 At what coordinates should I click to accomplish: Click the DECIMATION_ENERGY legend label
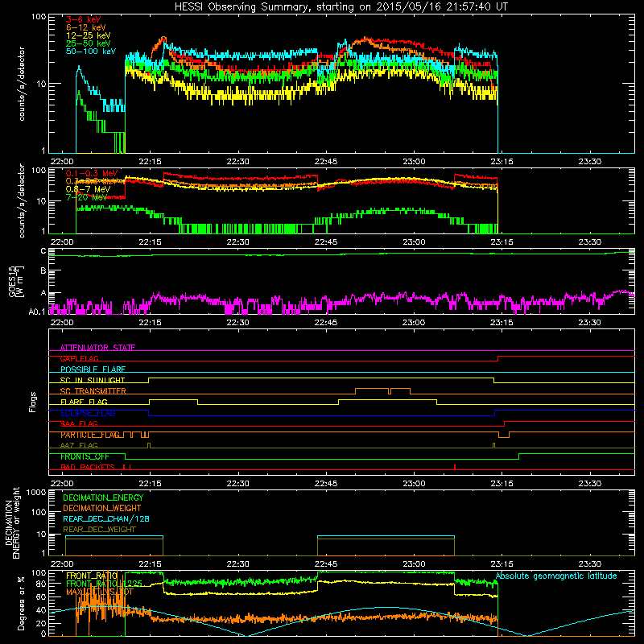(103, 497)
